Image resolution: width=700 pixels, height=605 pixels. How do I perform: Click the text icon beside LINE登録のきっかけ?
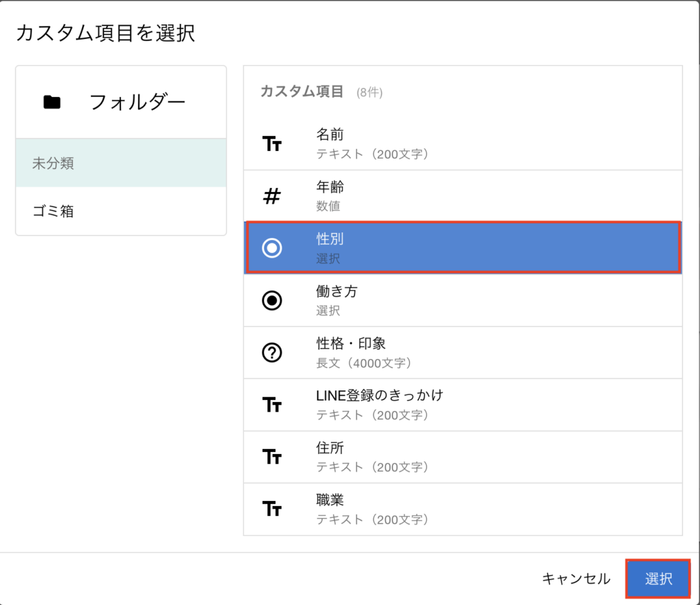click(x=272, y=405)
